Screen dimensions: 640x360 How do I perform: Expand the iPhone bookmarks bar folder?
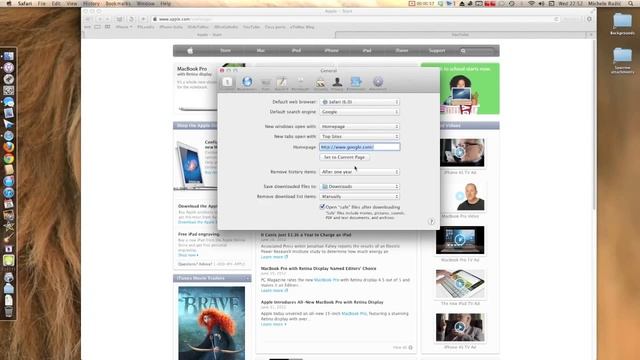(124, 27)
